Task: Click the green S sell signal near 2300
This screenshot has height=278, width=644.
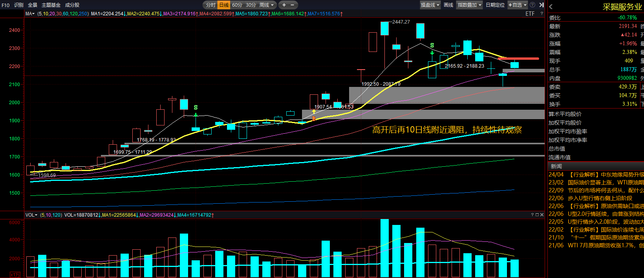Action: pos(432,46)
